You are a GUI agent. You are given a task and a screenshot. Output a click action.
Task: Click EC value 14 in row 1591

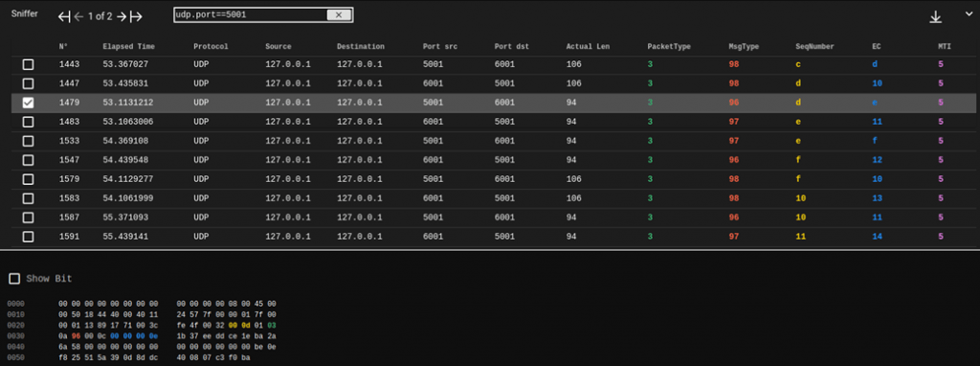click(877, 237)
